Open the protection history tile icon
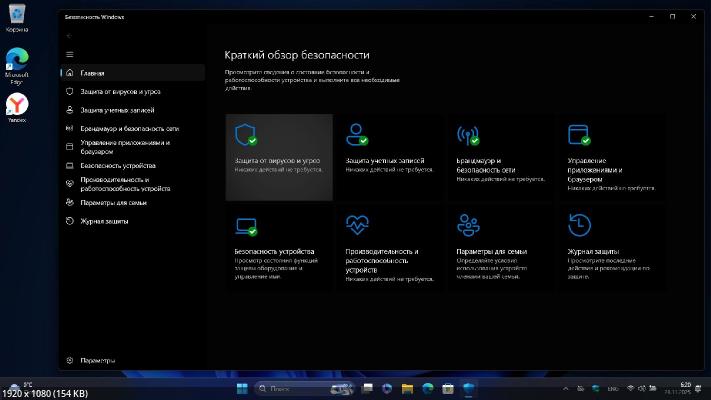711x400 pixels. pyautogui.click(x=577, y=223)
